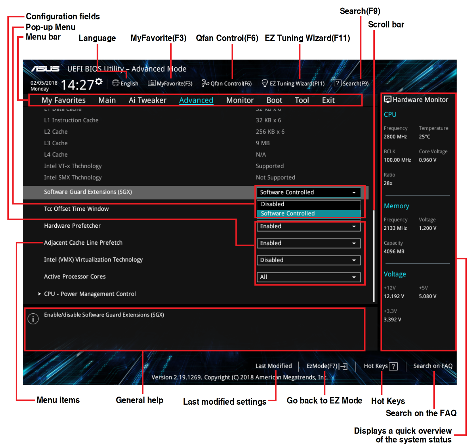Launch Qfan Control(F6)
Viewport: 476px width, 448px height.
coord(227,83)
